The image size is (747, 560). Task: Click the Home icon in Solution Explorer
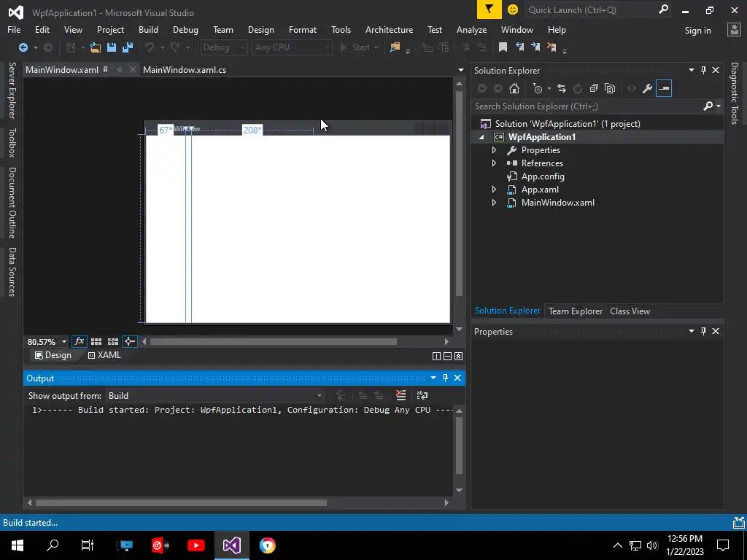coord(514,88)
